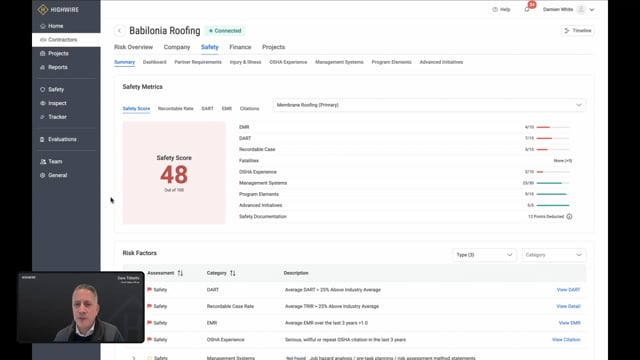This screenshot has width=640, height=360.
Task: Switch to the top-level Projects tab
Action: coord(273,47)
